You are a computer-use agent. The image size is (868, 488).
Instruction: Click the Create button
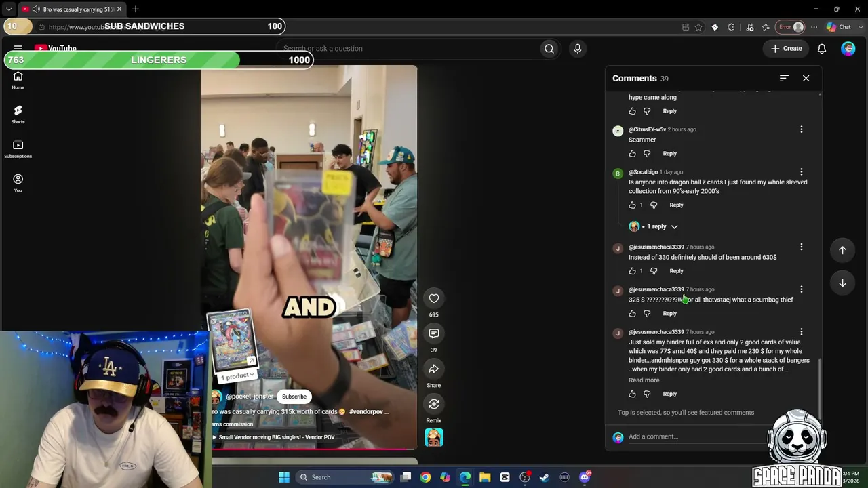click(786, 49)
